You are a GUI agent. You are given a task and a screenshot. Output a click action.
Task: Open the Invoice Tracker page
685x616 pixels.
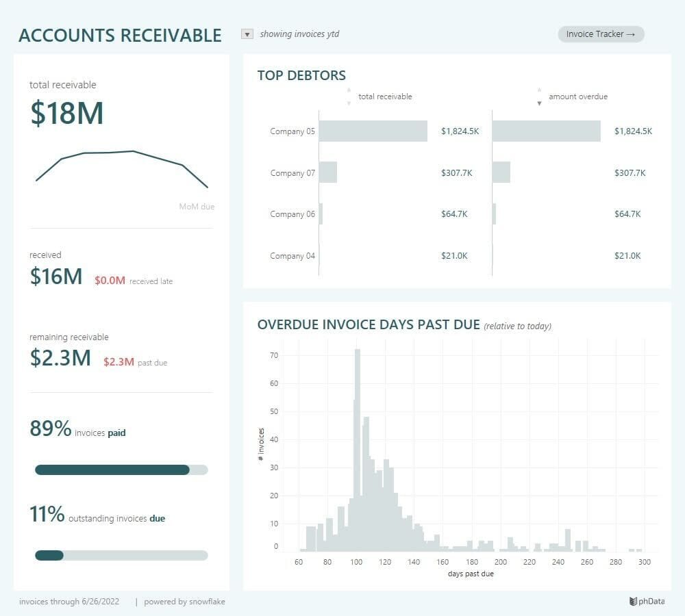coord(601,34)
